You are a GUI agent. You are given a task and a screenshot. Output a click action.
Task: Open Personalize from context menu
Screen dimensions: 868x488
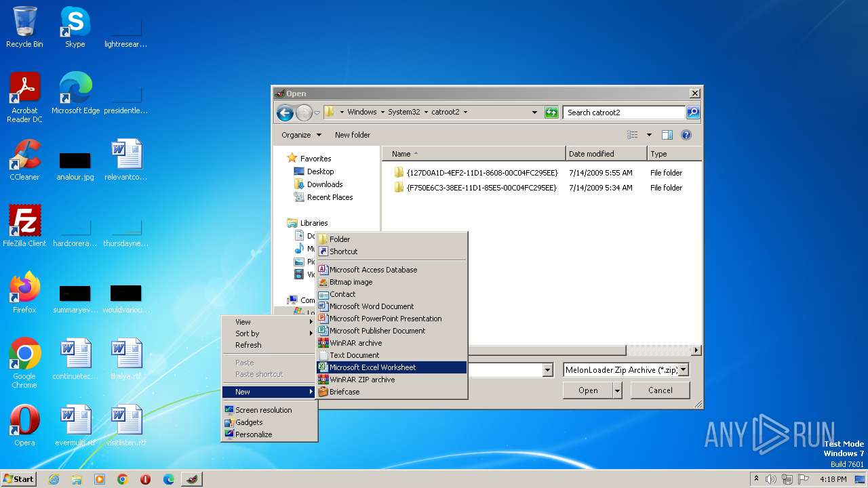[x=269, y=434]
